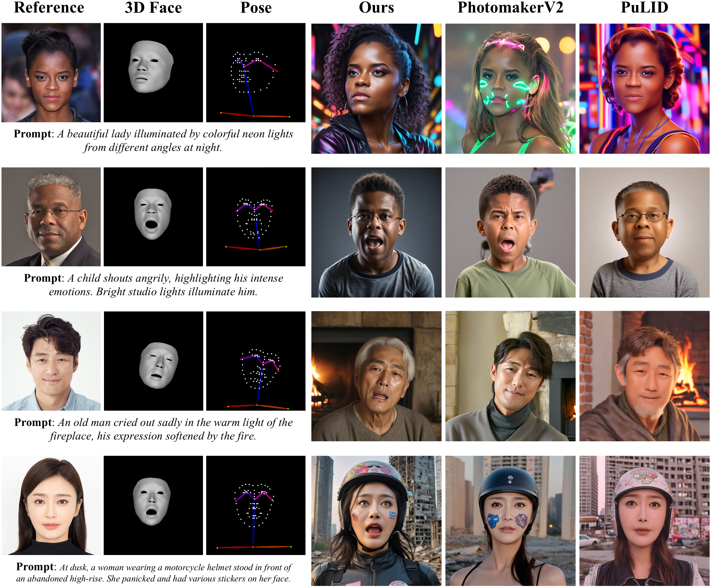Click the child shouts angrily prompt text

coord(153,285)
